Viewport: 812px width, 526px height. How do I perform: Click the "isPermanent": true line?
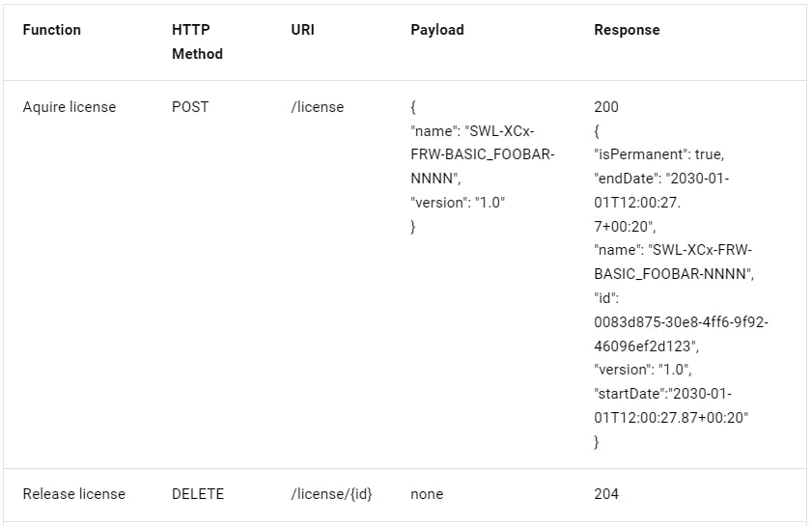(x=659, y=154)
